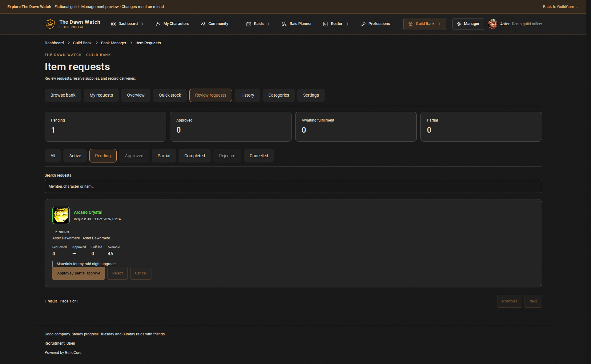Click the Arcane Crystal item icon
Image resolution: width=591 pixels, height=364 pixels.
pos(61,215)
